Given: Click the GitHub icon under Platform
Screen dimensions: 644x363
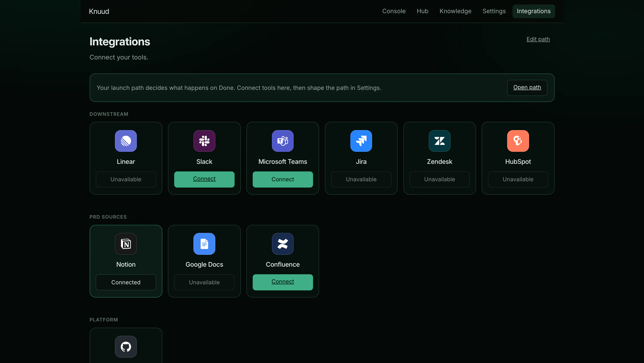Looking at the screenshot, I should [x=126, y=347].
